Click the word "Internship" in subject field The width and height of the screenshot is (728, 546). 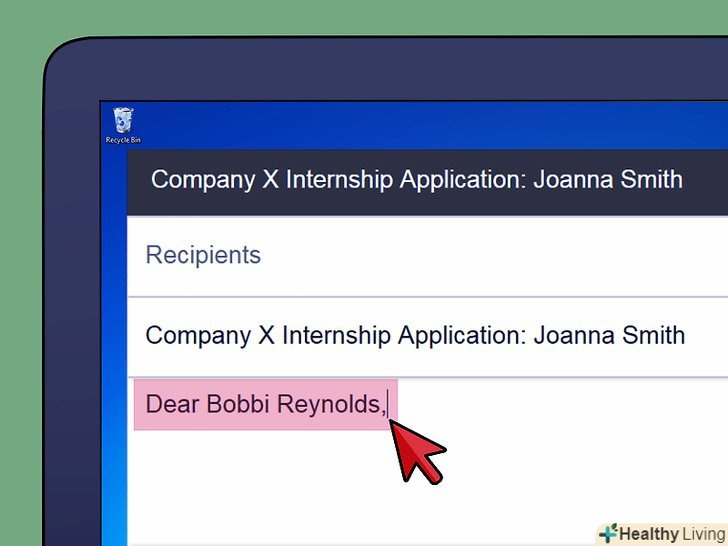coord(337,335)
